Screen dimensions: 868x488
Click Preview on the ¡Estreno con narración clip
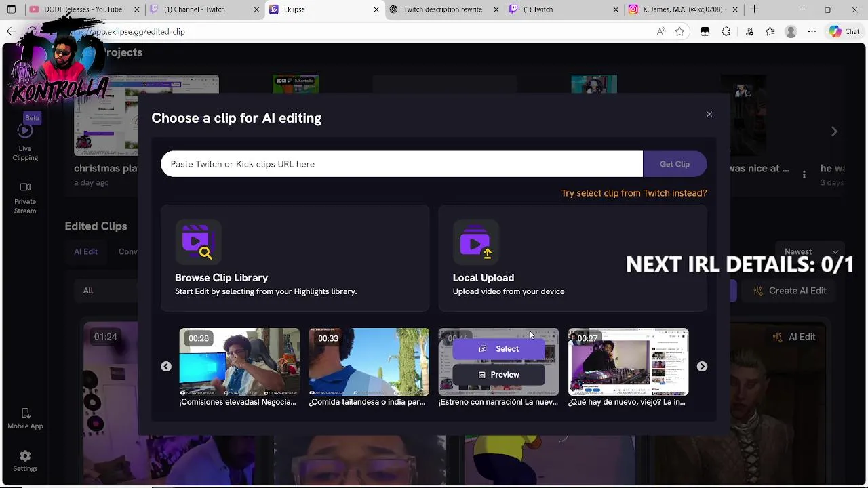click(x=499, y=375)
